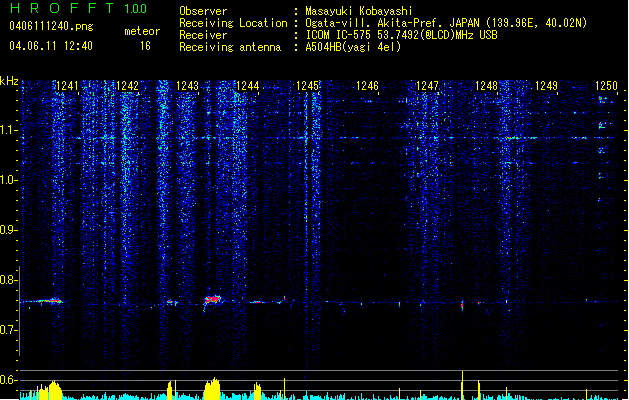The width and height of the screenshot is (629, 400).
Task: Click the 0.9 frequency axis label
Action: [x=8, y=230]
